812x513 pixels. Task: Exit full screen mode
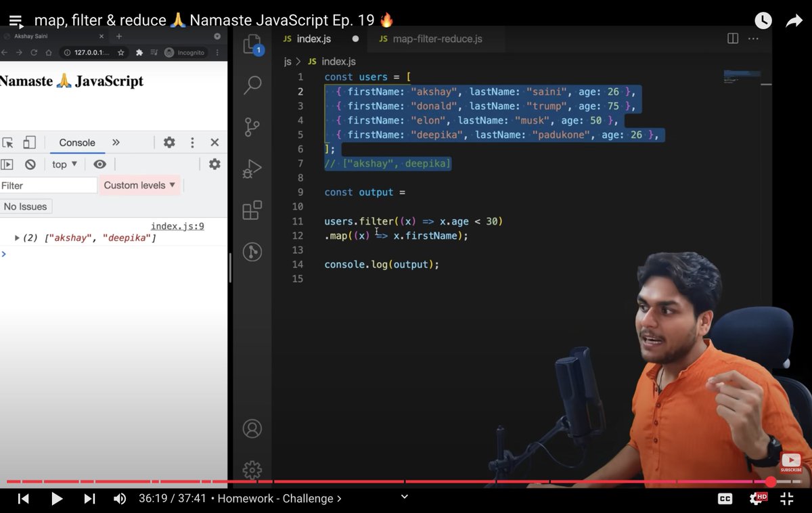tap(787, 499)
